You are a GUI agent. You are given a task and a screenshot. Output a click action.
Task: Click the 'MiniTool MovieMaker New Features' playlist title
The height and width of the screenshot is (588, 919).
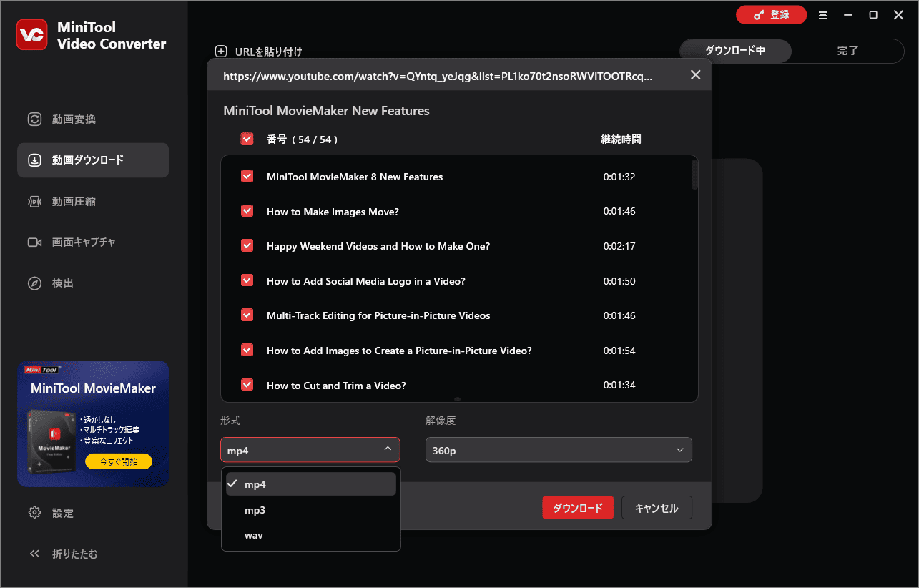(x=326, y=111)
